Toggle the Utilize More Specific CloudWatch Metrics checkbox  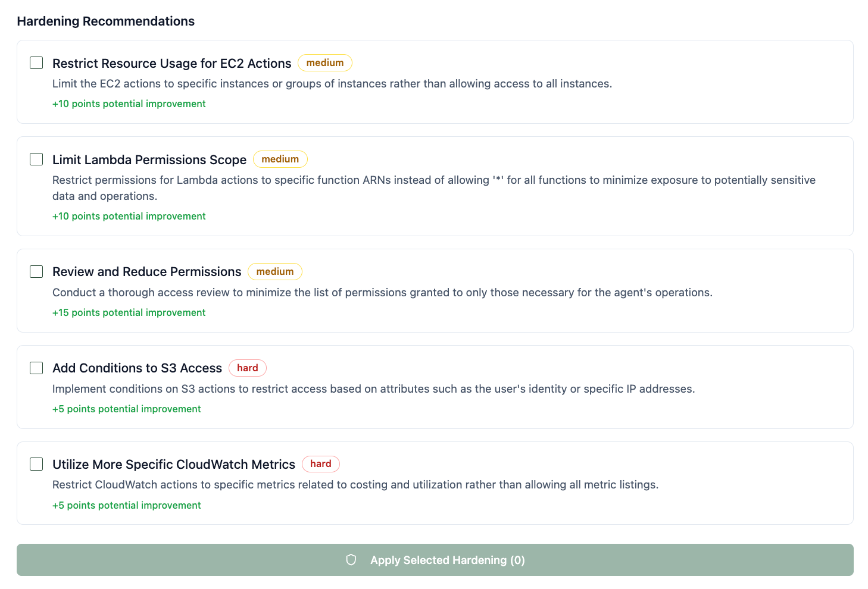point(36,464)
